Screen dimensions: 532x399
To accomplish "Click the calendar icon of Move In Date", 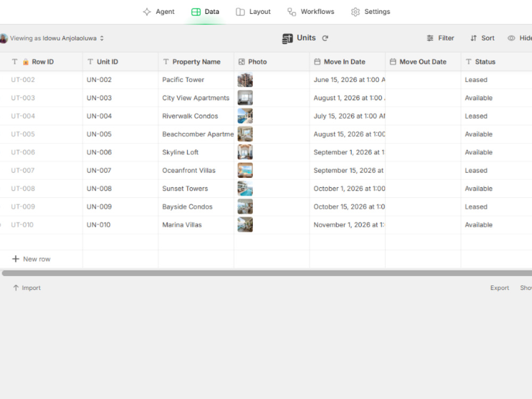I will [x=317, y=62].
